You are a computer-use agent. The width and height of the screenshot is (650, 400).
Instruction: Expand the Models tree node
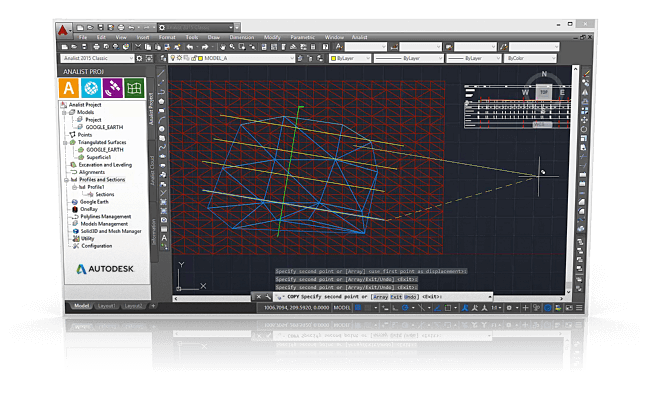65,112
